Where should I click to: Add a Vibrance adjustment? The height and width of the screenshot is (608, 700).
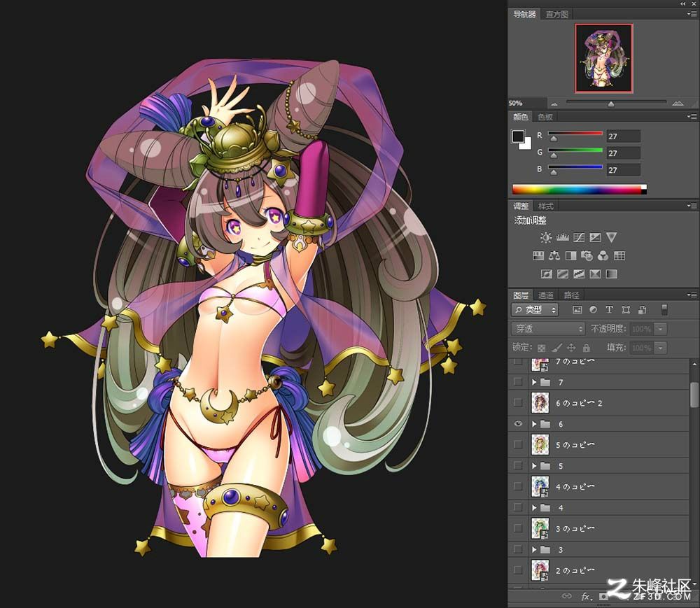click(612, 237)
